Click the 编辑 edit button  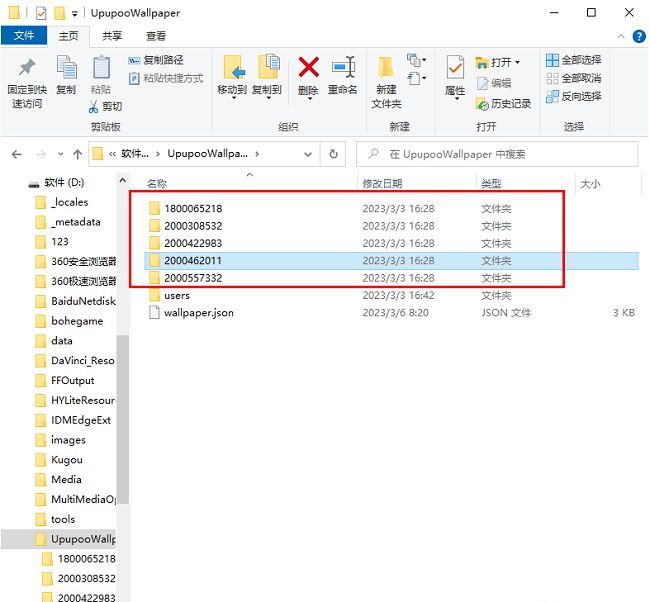tap(494, 83)
